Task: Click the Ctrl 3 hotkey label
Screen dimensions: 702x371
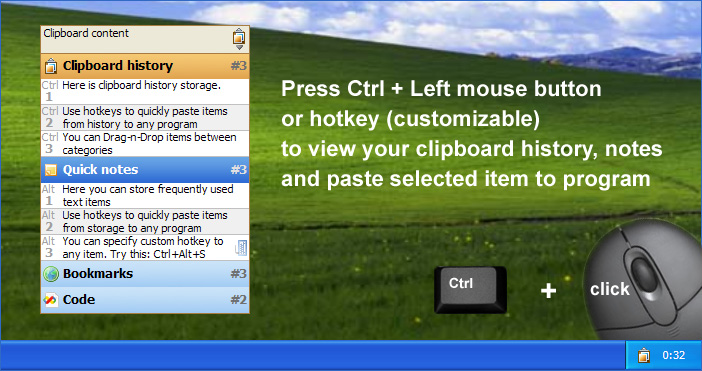Action: tap(50, 143)
